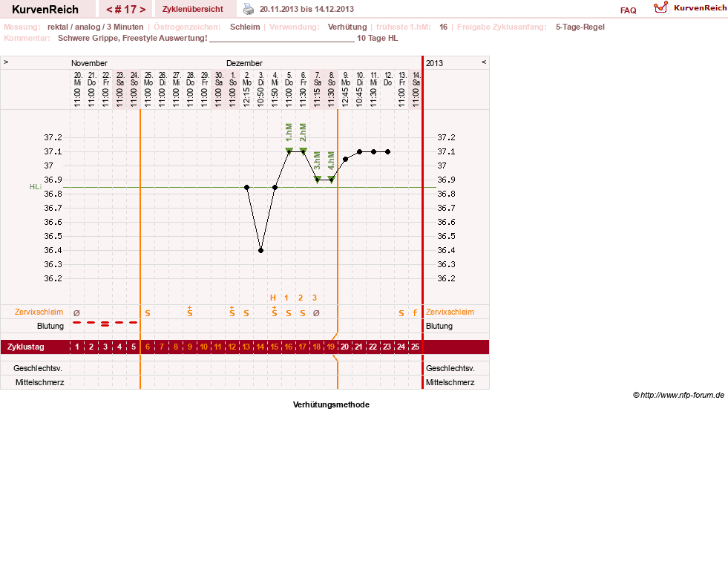Click the printer icon
Image resolution: width=728 pixels, height=567 pixels.
tap(249, 9)
